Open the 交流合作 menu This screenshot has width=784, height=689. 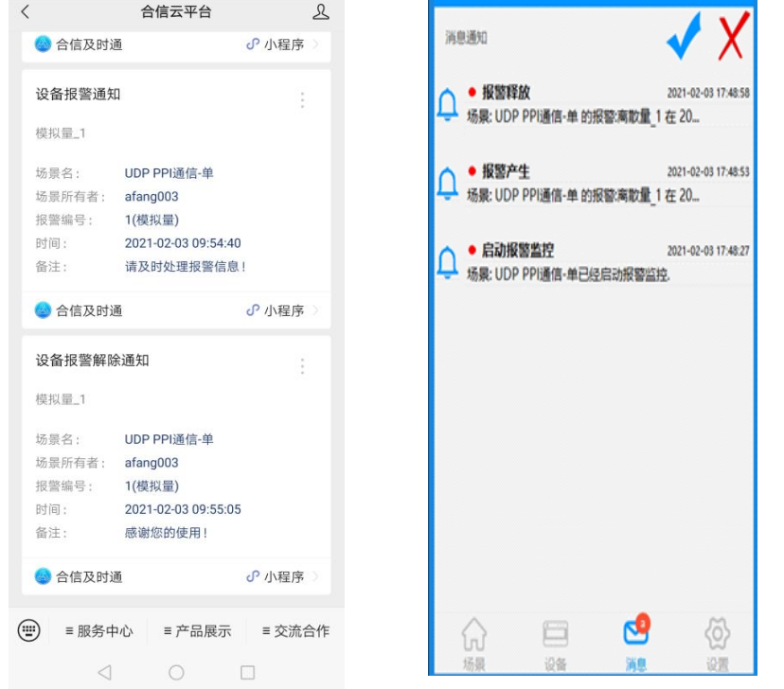pyautogui.click(x=295, y=631)
